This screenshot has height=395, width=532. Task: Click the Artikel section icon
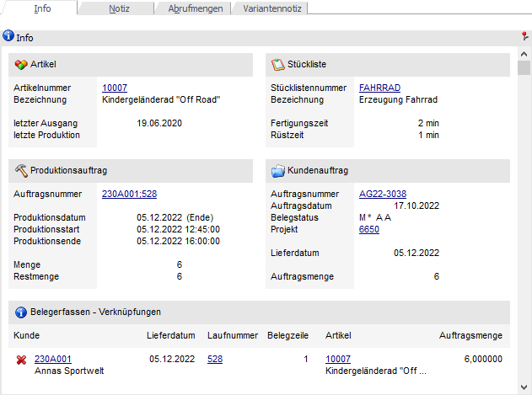(x=21, y=65)
